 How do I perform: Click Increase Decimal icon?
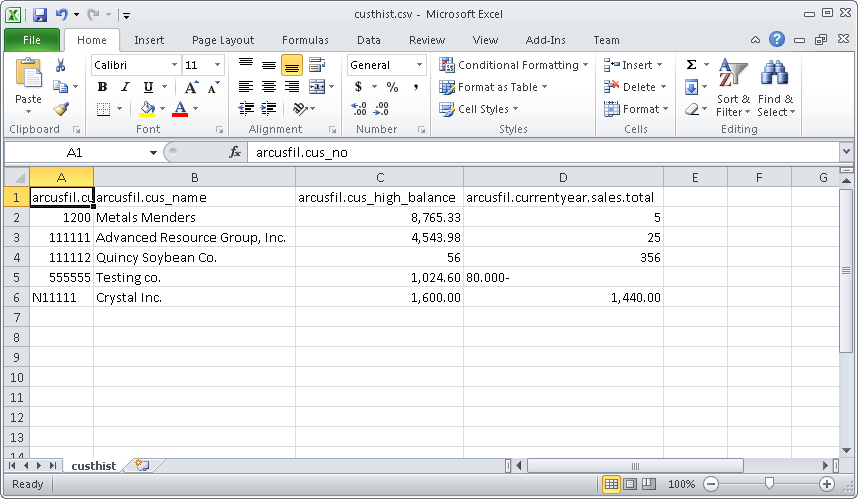[x=358, y=109]
